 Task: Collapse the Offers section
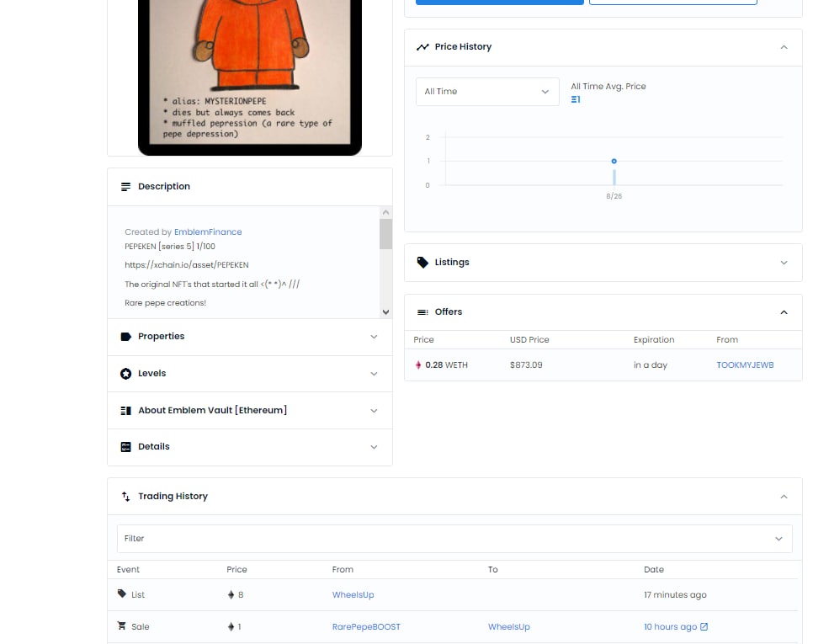pos(784,312)
